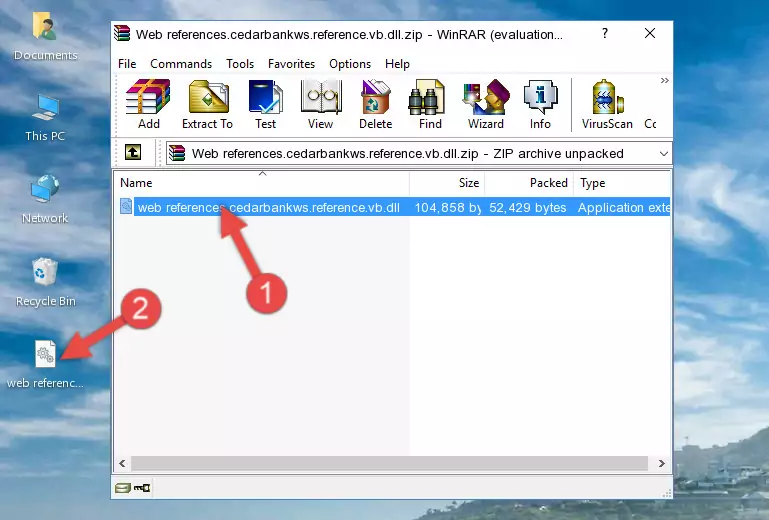Select the web referenc... dll desktop file

point(45,364)
